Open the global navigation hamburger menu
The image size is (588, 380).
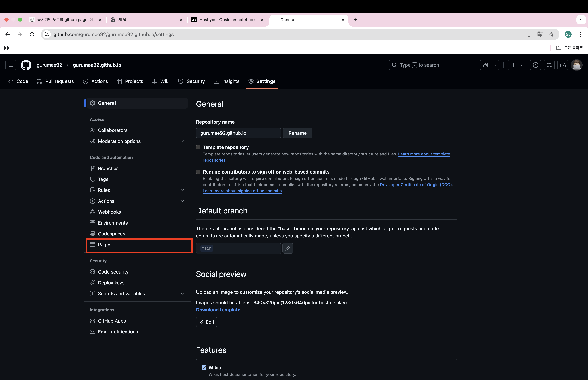click(11, 65)
